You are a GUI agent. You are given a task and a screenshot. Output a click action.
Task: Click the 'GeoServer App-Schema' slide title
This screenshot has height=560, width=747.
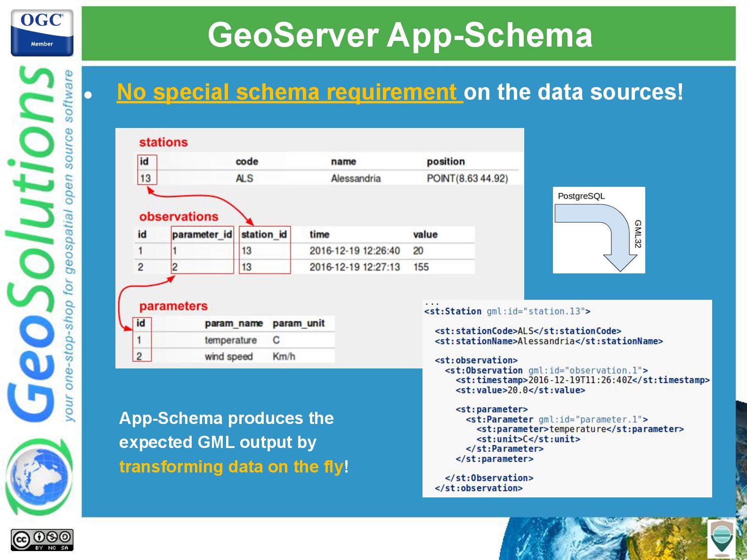[400, 35]
